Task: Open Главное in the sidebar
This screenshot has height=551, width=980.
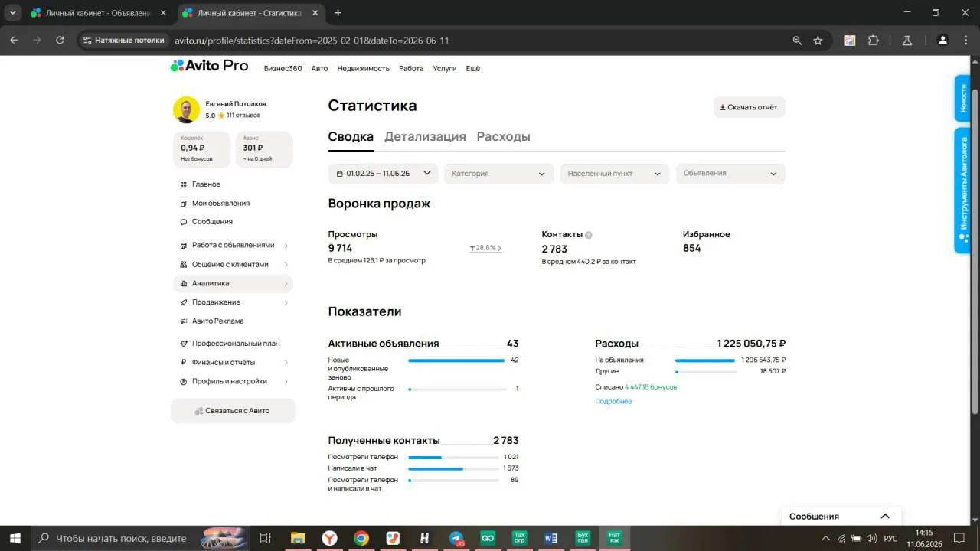Action: 206,184
